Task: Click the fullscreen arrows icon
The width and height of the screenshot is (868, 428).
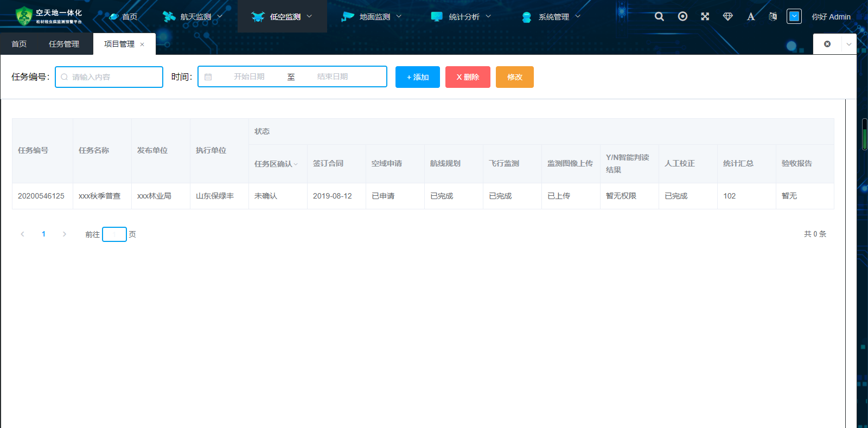Action: (705, 17)
